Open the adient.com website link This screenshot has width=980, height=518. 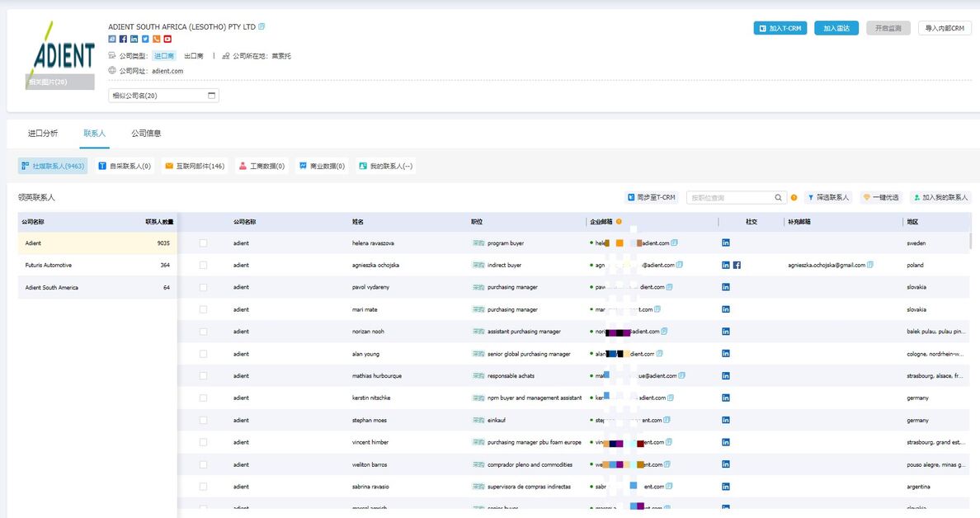point(167,71)
